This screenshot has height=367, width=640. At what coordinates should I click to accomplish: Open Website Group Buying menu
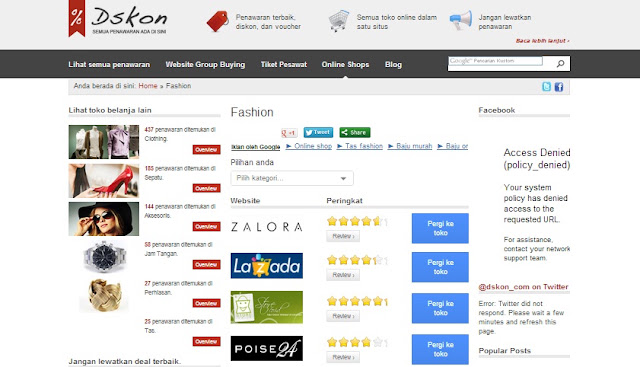205,65
